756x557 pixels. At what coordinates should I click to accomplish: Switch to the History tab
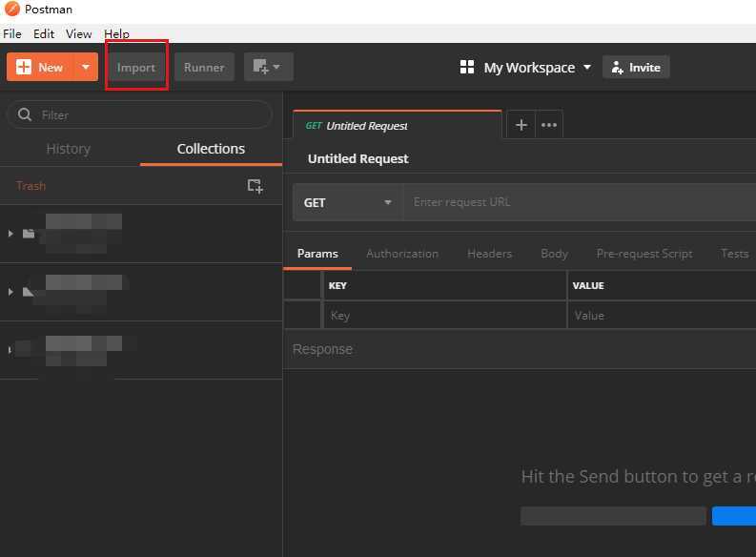click(69, 149)
